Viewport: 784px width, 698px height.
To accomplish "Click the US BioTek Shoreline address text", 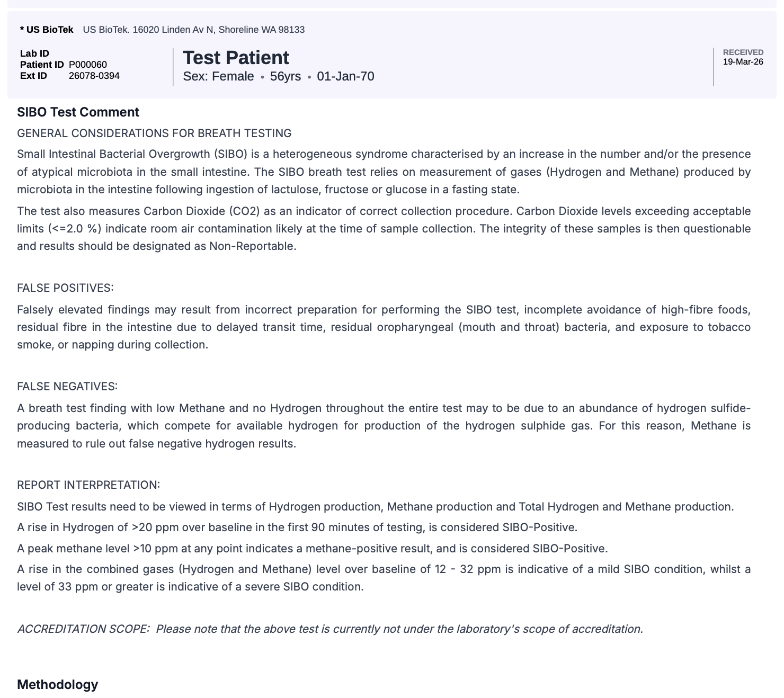I will [193, 30].
